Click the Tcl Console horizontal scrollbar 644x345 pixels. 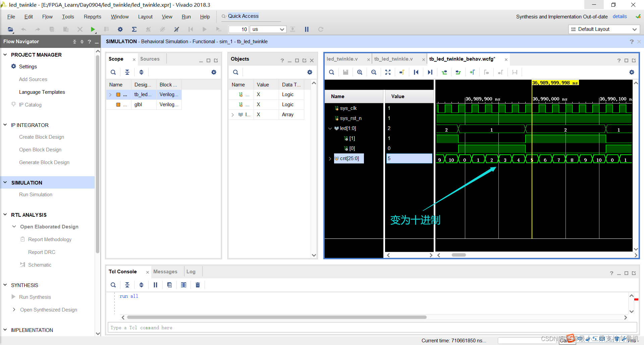277,317
